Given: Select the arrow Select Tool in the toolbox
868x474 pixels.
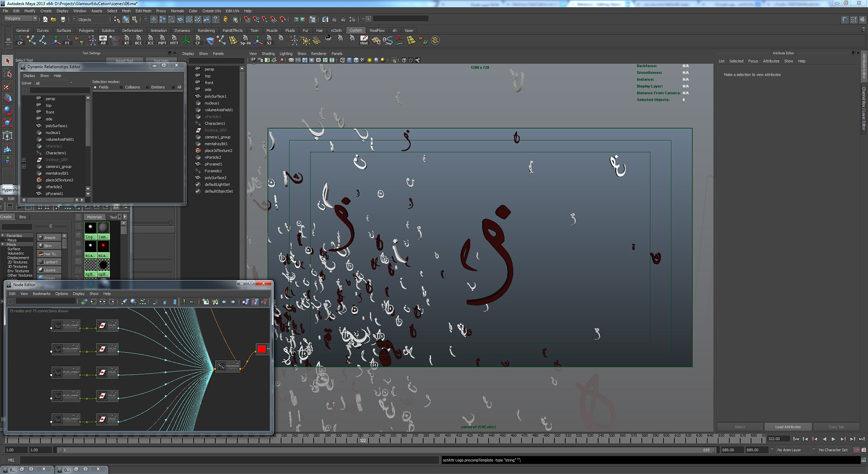Looking at the screenshot, I should (7, 61).
